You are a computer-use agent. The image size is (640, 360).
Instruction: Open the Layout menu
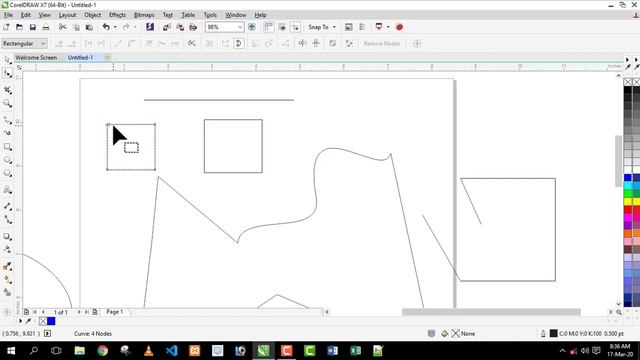67,15
